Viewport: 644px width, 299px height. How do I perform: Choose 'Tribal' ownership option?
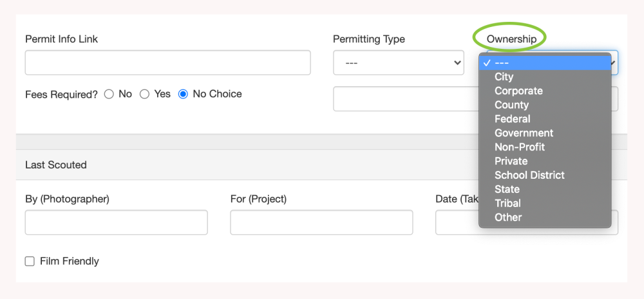point(507,203)
